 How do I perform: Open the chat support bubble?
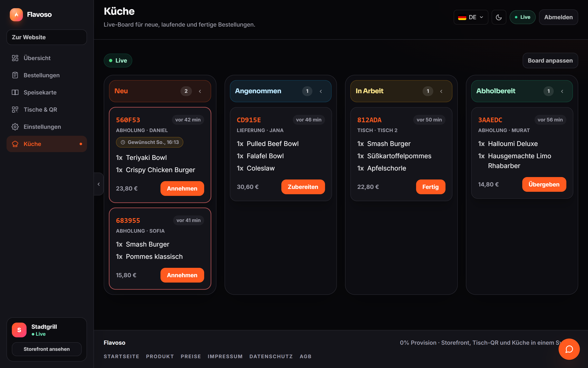(569, 349)
